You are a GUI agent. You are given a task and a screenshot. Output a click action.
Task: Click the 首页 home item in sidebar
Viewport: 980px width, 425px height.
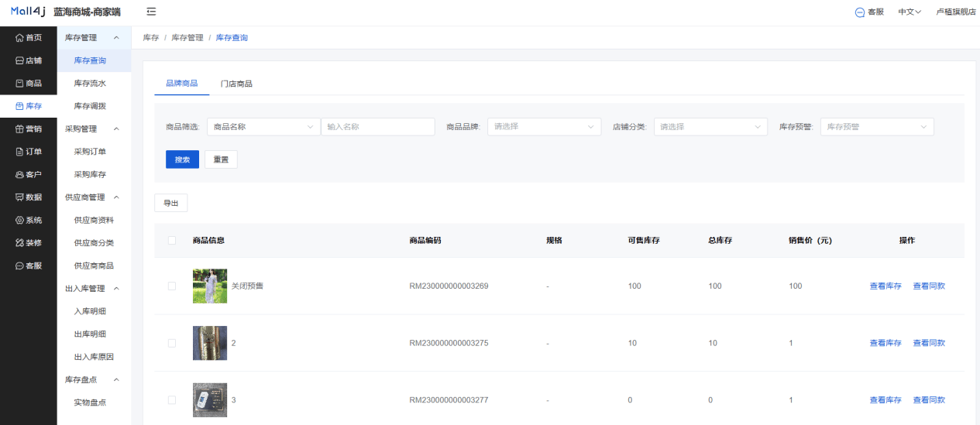[x=29, y=37]
